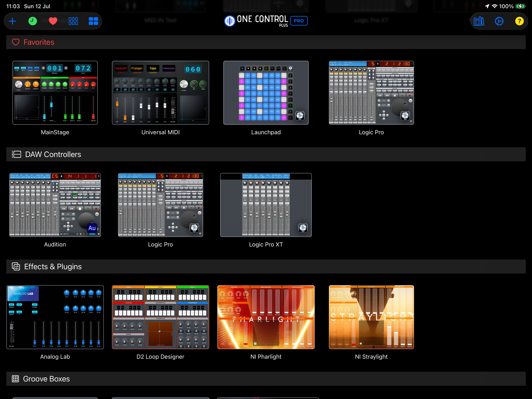Open the Universal MIDI thumbnail
The image size is (532, 399).
tap(160, 93)
